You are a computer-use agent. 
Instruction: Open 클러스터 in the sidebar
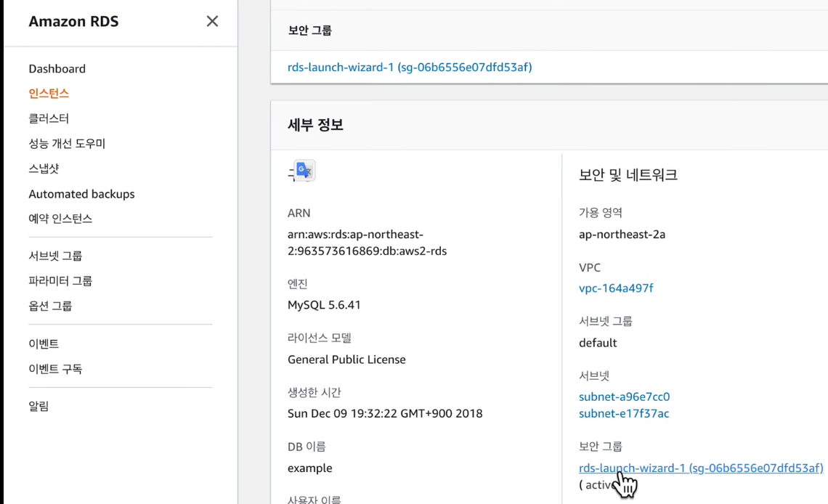click(x=49, y=118)
